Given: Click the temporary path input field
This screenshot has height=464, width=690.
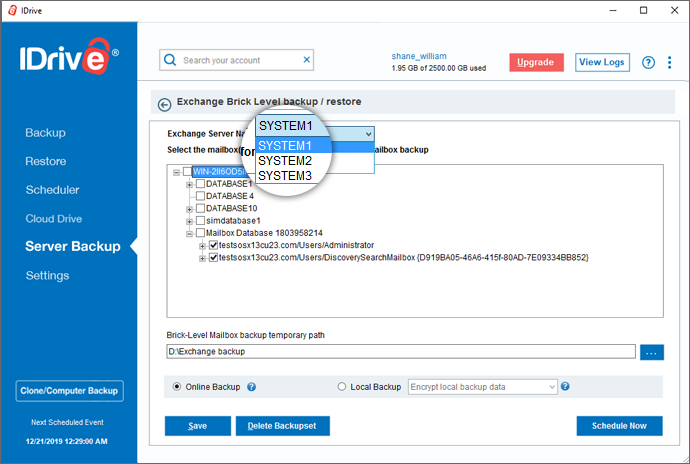Looking at the screenshot, I should tap(401, 351).
